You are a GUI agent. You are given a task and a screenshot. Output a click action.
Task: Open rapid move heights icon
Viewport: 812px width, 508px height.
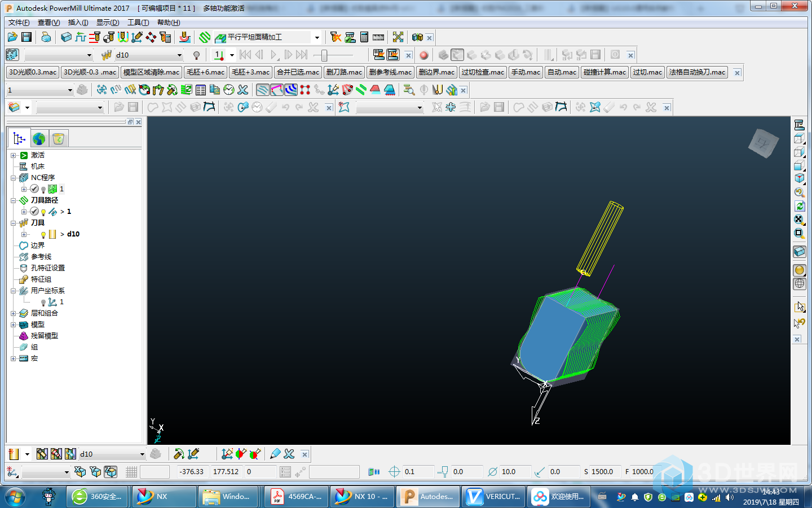point(95,37)
